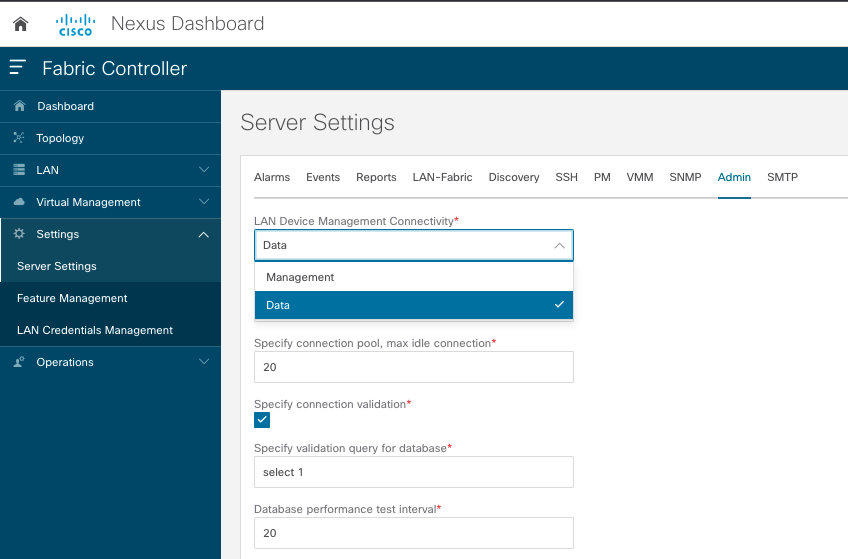The height and width of the screenshot is (559, 848).
Task: Click the Cisco logo
Action: pyautogui.click(x=76, y=25)
